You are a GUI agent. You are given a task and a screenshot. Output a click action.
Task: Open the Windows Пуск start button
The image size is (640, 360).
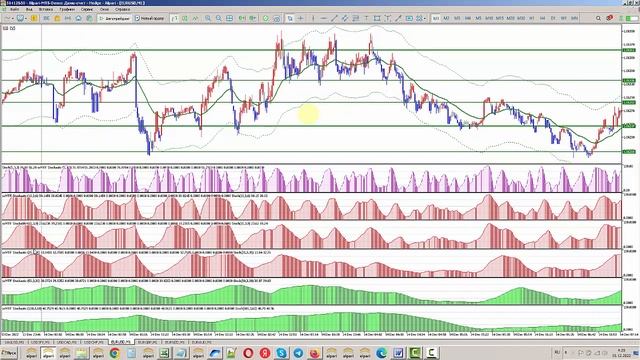9,353
